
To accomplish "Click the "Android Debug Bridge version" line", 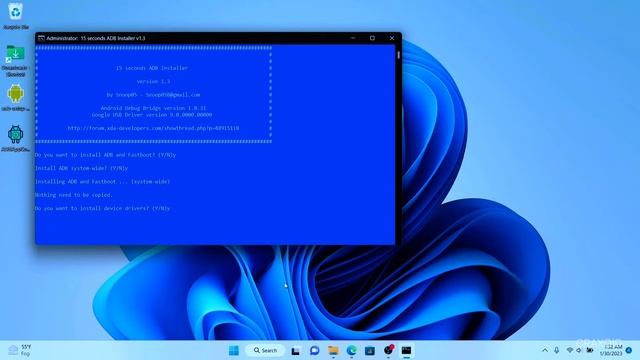I will tap(153, 108).
